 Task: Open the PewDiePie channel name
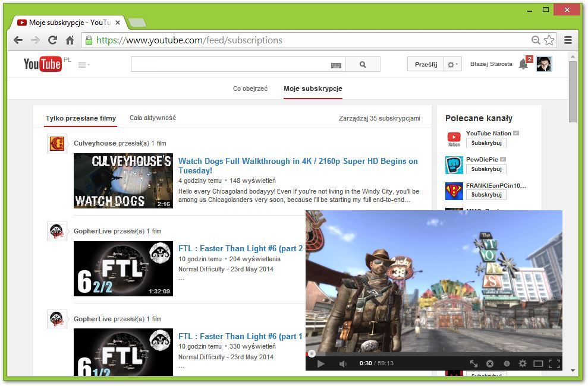482,160
